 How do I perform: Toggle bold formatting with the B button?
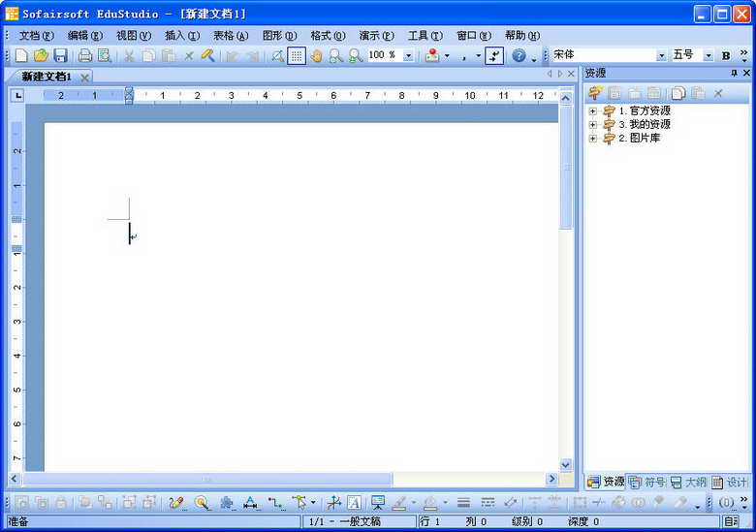pos(726,56)
